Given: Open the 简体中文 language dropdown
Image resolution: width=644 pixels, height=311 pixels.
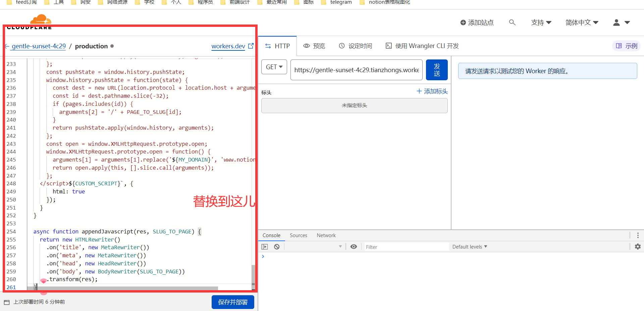Looking at the screenshot, I should pos(582,23).
